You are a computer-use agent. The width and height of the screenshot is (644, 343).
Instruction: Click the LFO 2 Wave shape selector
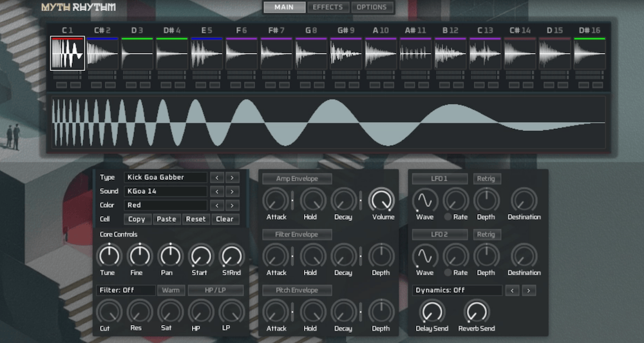(x=425, y=255)
